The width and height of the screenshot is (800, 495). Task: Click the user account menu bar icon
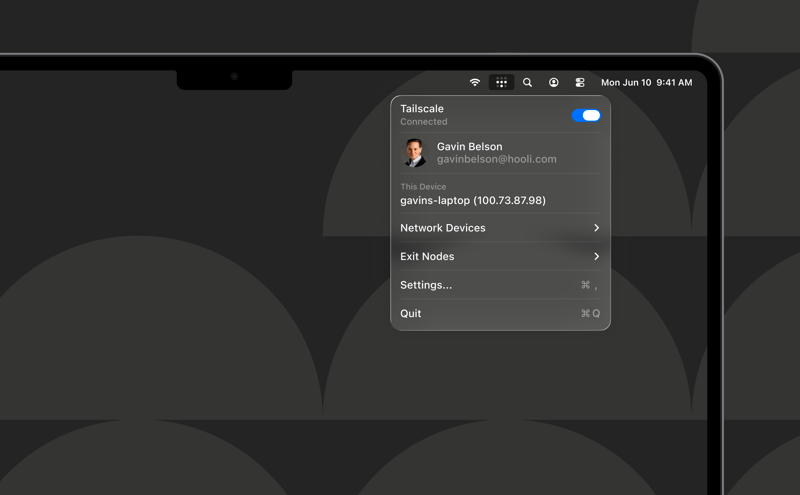click(554, 82)
